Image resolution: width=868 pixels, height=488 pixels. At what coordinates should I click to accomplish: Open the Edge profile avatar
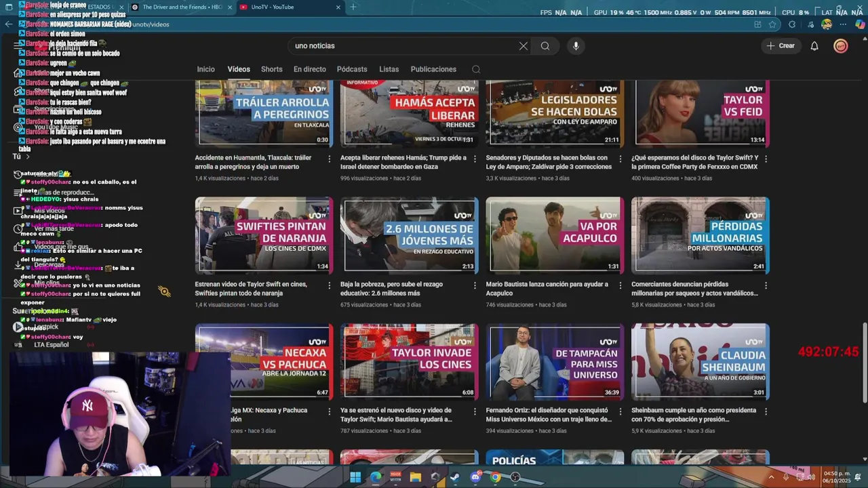[x=826, y=24]
